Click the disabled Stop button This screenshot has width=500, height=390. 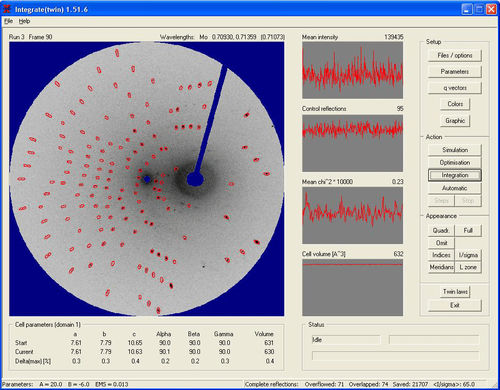click(x=468, y=201)
